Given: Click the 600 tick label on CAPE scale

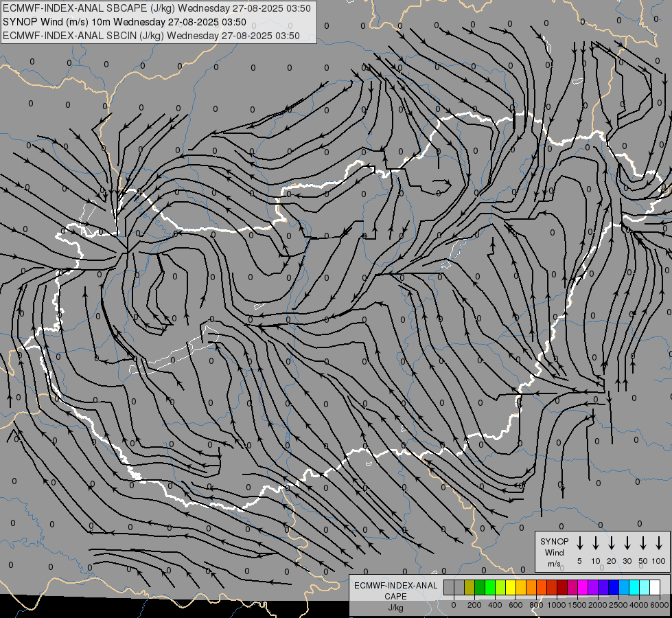Looking at the screenshot, I should click(515, 605).
